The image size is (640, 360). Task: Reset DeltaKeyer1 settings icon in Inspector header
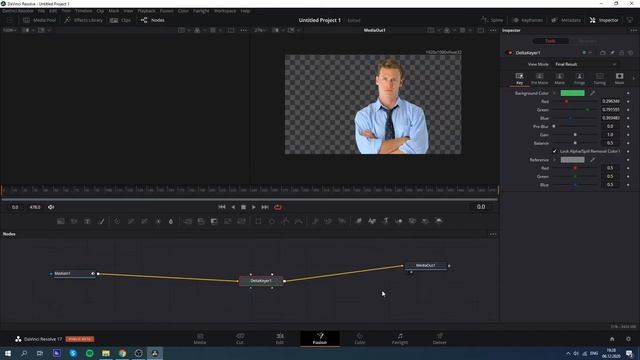pos(631,53)
